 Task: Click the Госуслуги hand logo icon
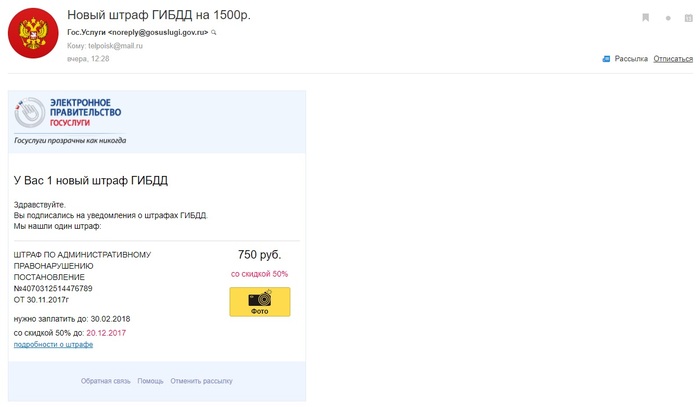[x=29, y=113]
